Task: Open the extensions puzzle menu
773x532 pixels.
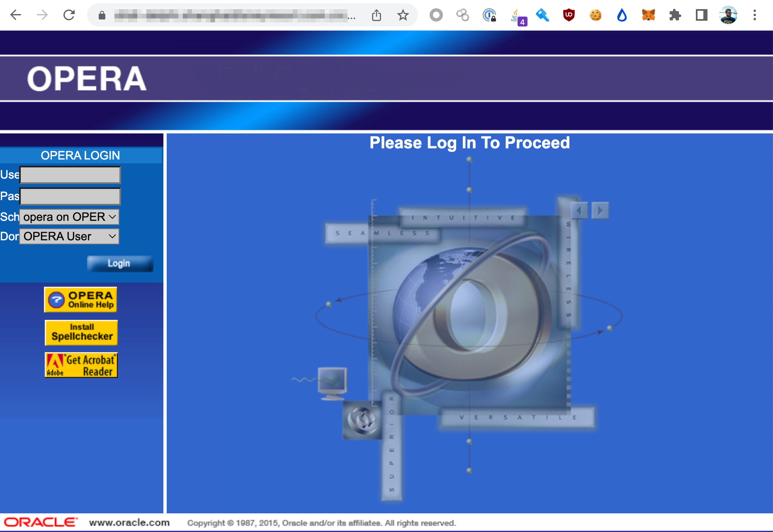Action: [x=675, y=15]
